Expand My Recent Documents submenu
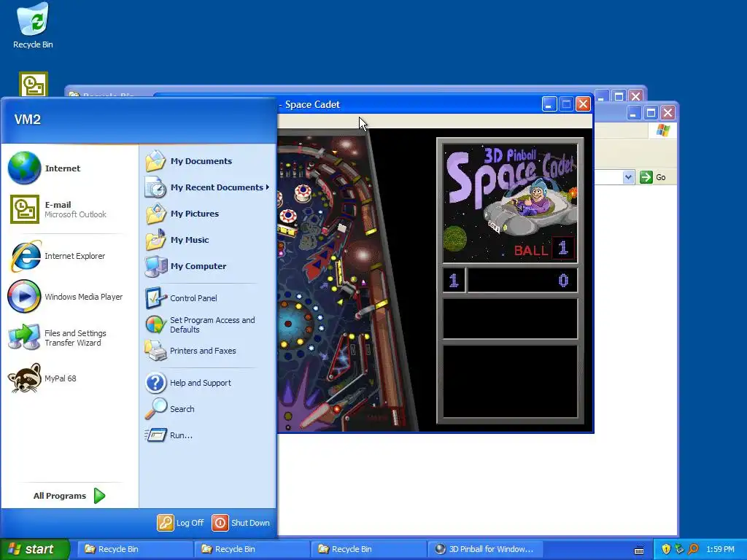 tap(207, 187)
